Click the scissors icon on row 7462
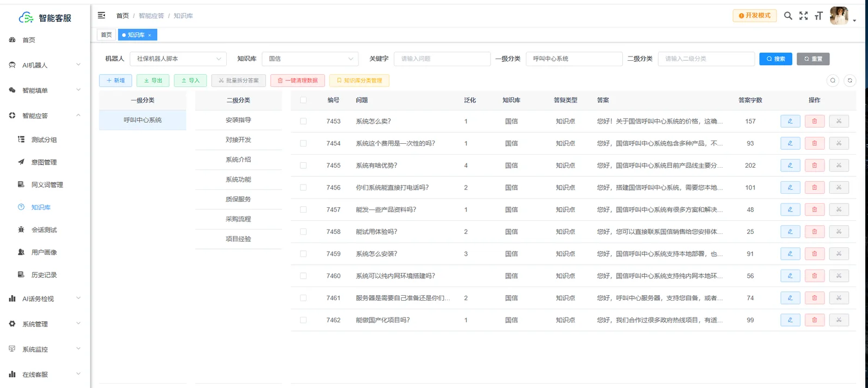Viewport: 868px width, 388px height. pyautogui.click(x=839, y=320)
